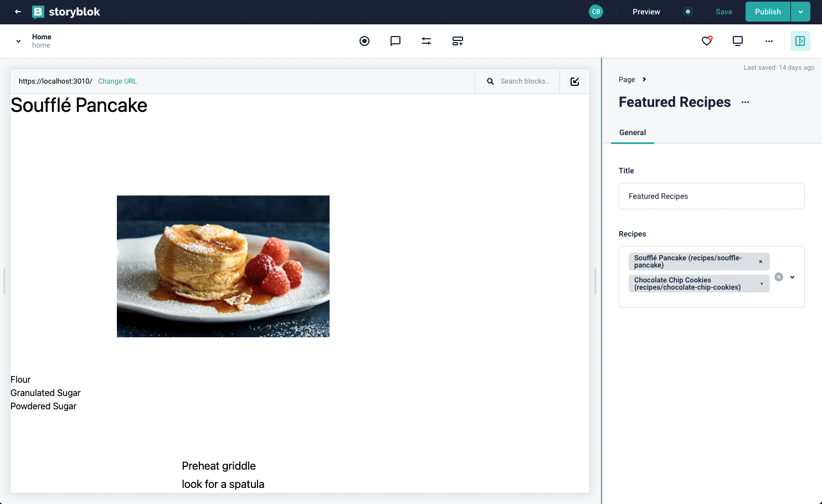Go back with the left arrow

(18, 12)
